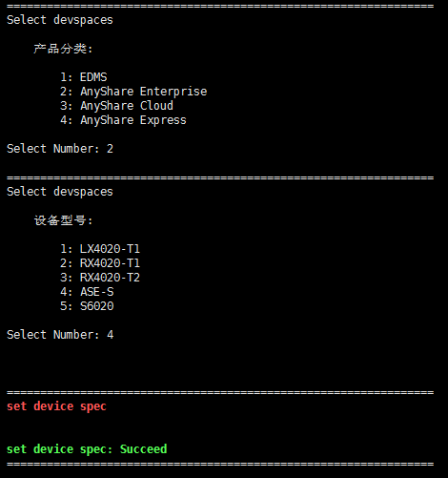Click the '4: ASE-S' device entry
This screenshot has width=448, height=478.
point(87,292)
